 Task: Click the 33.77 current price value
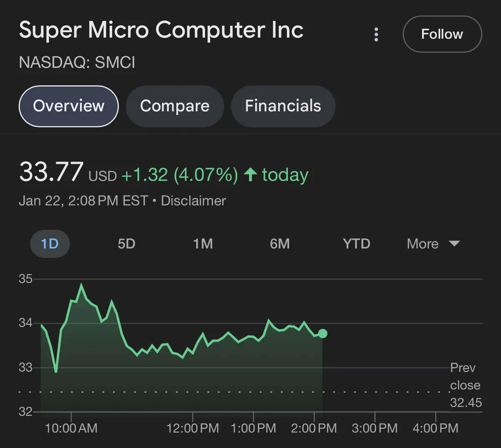point(51,172)
